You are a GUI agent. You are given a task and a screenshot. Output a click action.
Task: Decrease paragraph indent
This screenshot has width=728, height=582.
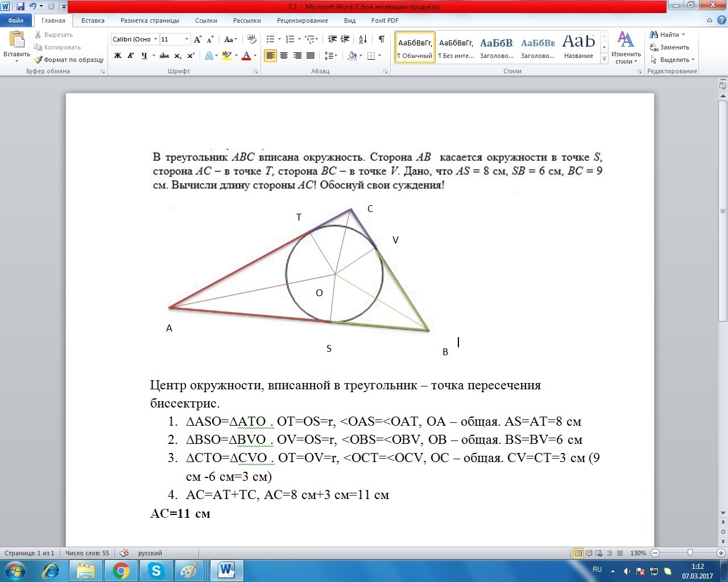coord(333,39)
